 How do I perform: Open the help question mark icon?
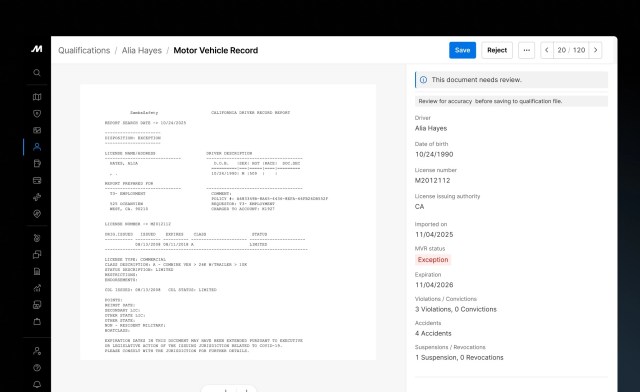tap(37, 368)
